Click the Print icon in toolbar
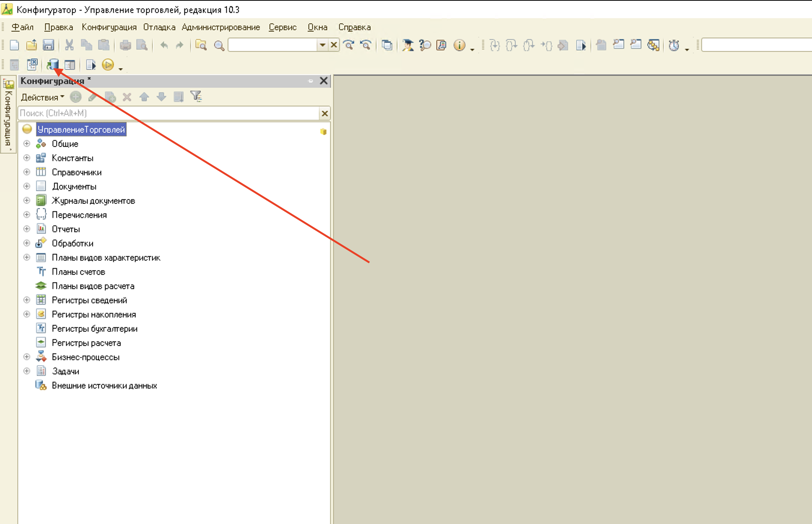Screen dimensions: 812x524 [x=125, y=45]
